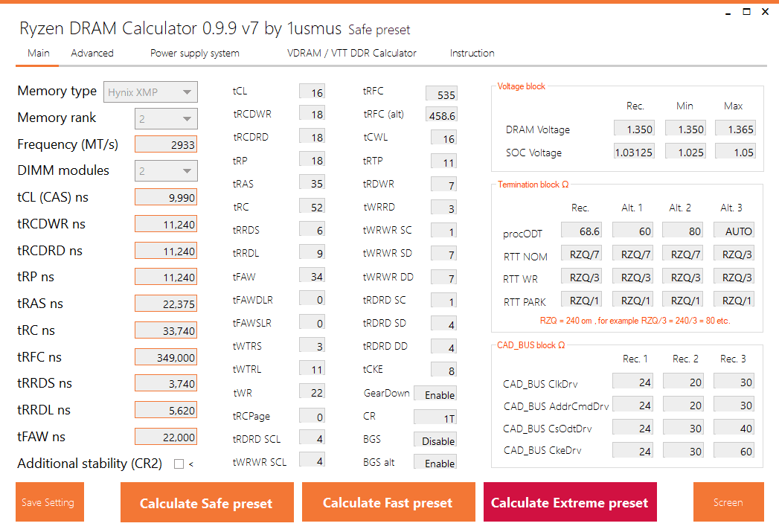The height and width of the screenshot is (532, 779).
Task: Open the Memory type dropdown
Action: tap(150, 92)
